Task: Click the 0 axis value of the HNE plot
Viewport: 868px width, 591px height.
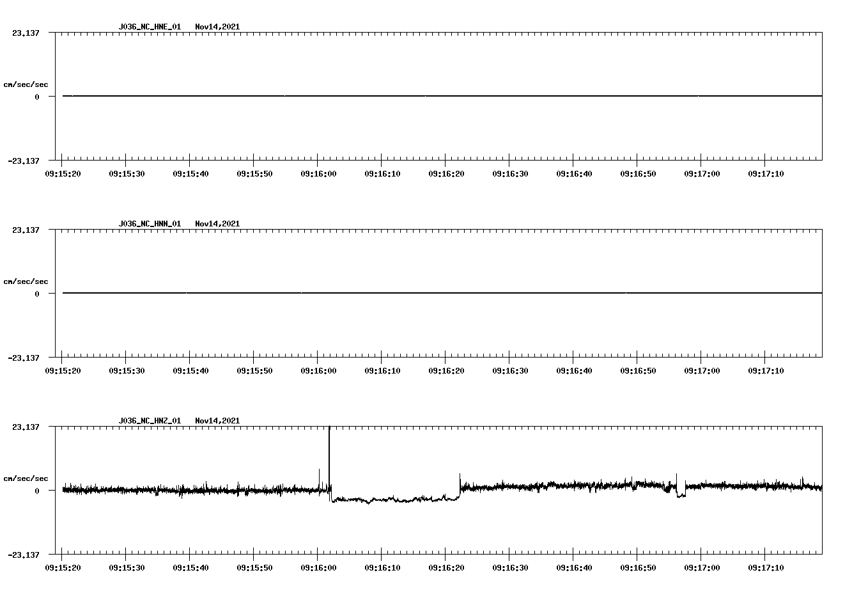Action: point(37,97)
